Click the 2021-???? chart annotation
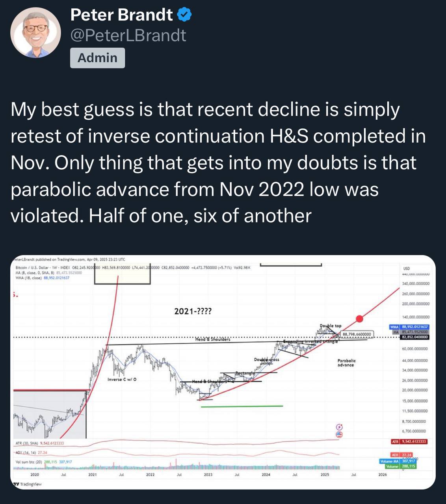The height and width of the screenshot is (504, 446). [193, 311]
